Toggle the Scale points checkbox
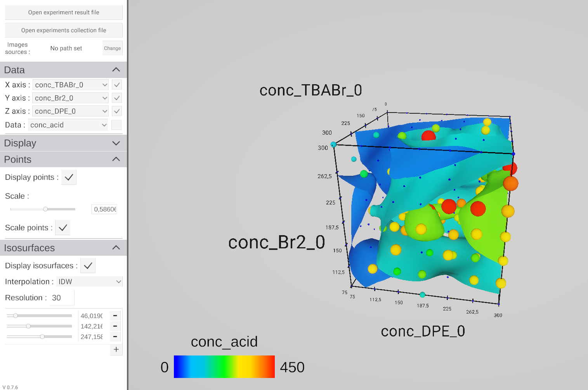 pos(63,228)
